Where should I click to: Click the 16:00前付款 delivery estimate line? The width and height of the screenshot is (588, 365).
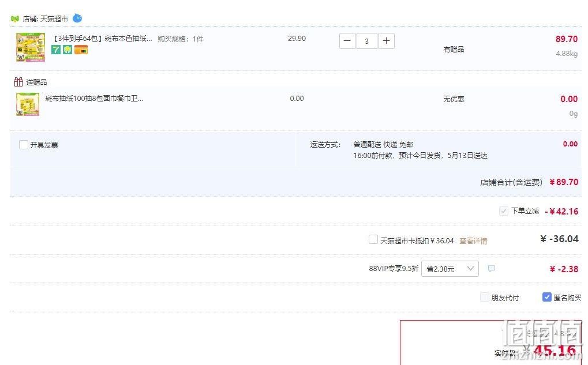click(421, 156)
